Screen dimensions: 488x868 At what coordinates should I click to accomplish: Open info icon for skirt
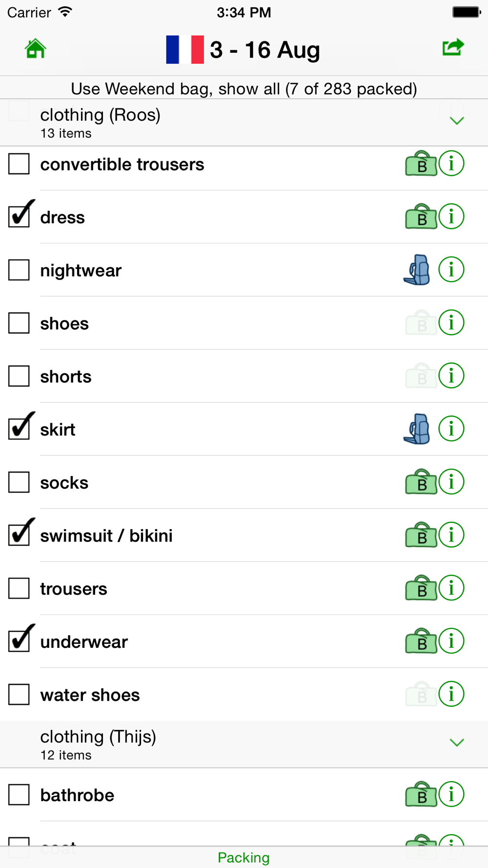(451, 429)
